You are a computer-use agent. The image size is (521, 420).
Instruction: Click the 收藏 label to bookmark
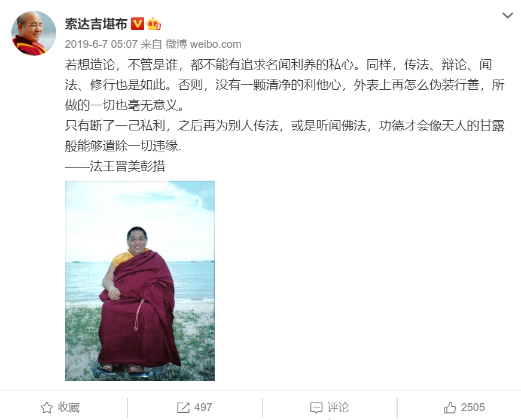[69, 407]
